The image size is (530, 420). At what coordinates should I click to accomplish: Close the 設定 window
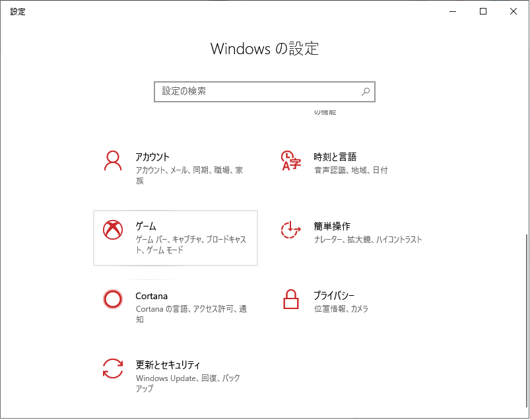tap(513, 11)
